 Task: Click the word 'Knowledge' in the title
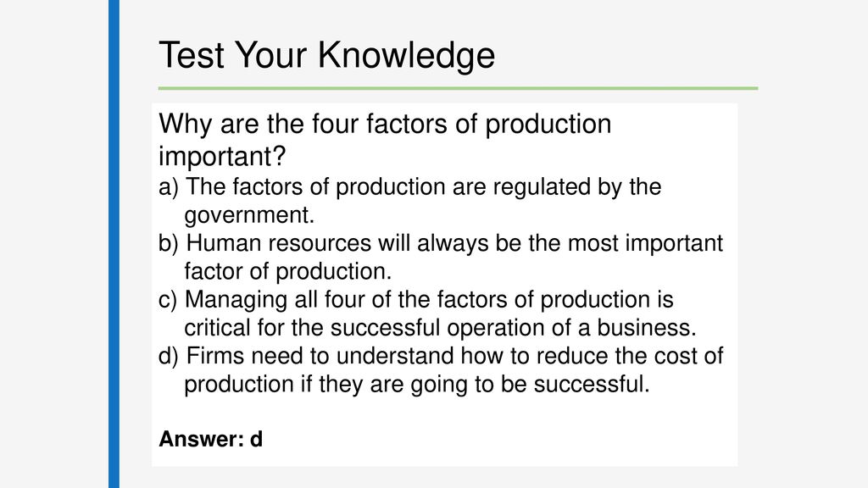pyautogui.click(x=406, y=55)
